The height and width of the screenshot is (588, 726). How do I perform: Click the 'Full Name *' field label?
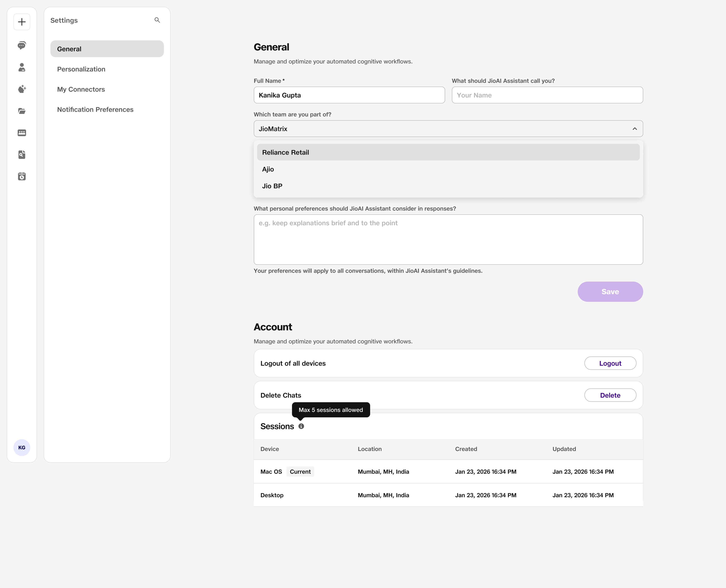pos(269,81)
